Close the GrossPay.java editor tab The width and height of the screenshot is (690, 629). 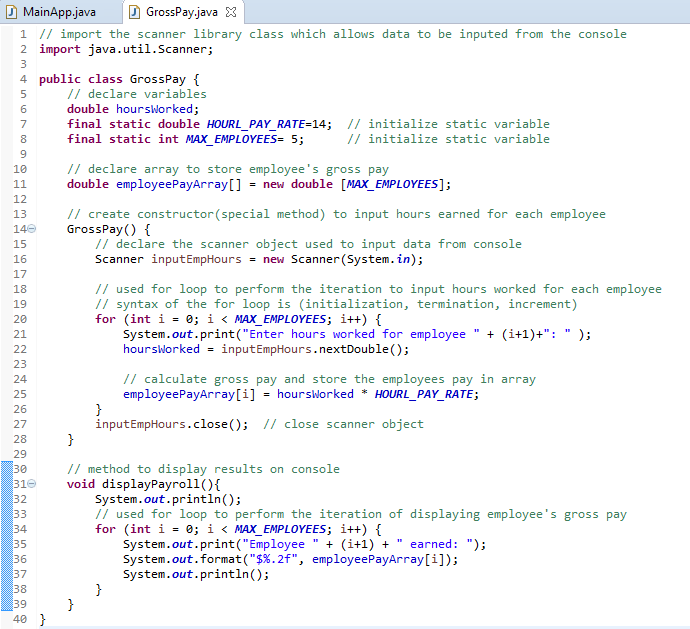231,12
